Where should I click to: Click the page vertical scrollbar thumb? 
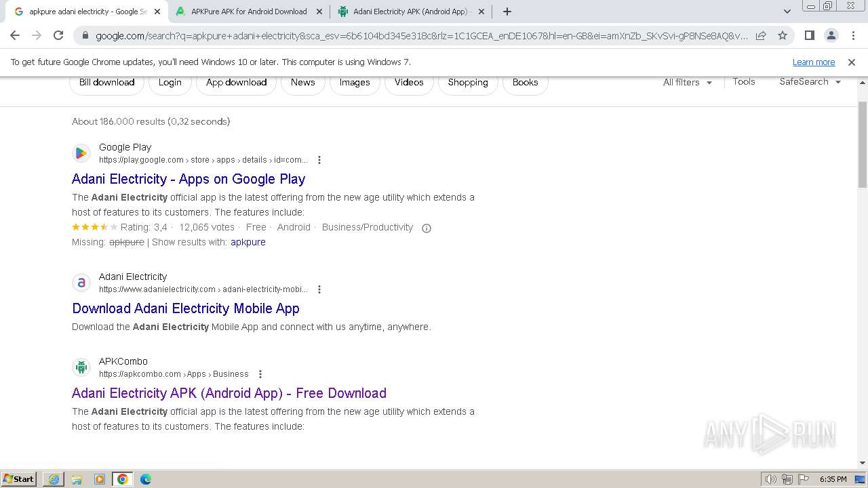[863, 144]
